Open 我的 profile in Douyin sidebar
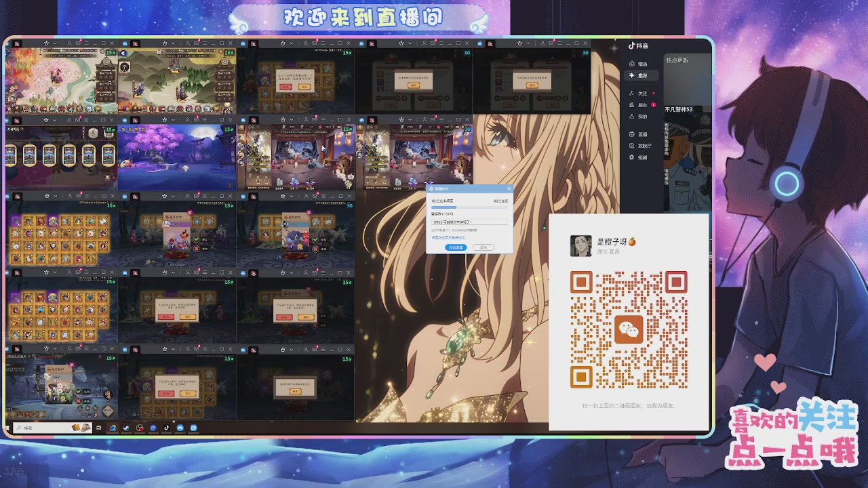This screenshot has height=488, width=868. (638, 117)
